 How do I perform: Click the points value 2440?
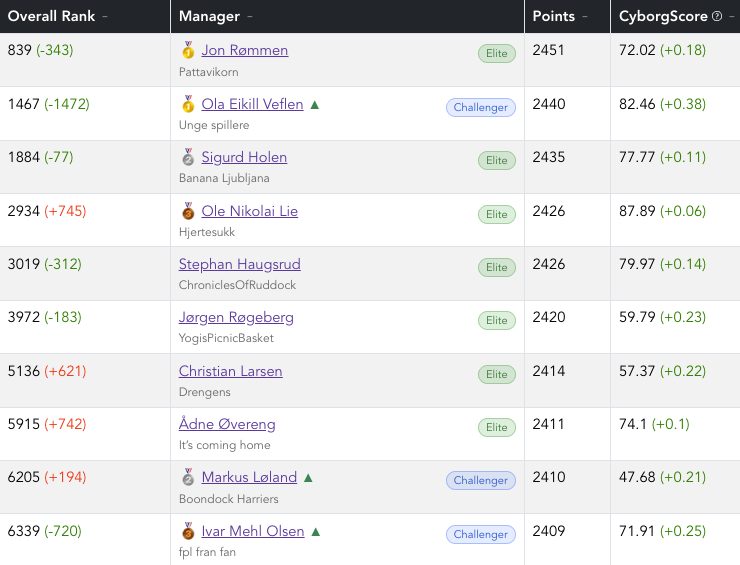pyautogui.click(x=549, y=104)
